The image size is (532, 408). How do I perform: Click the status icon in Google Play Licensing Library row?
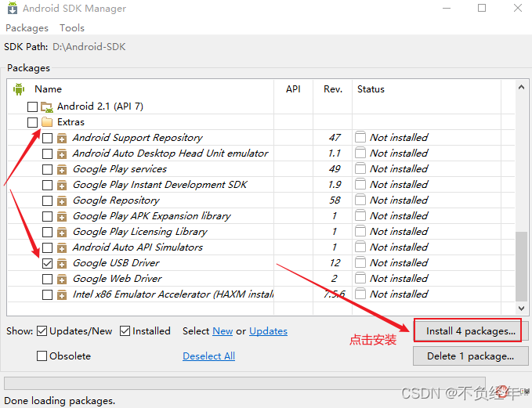(360, 231)
